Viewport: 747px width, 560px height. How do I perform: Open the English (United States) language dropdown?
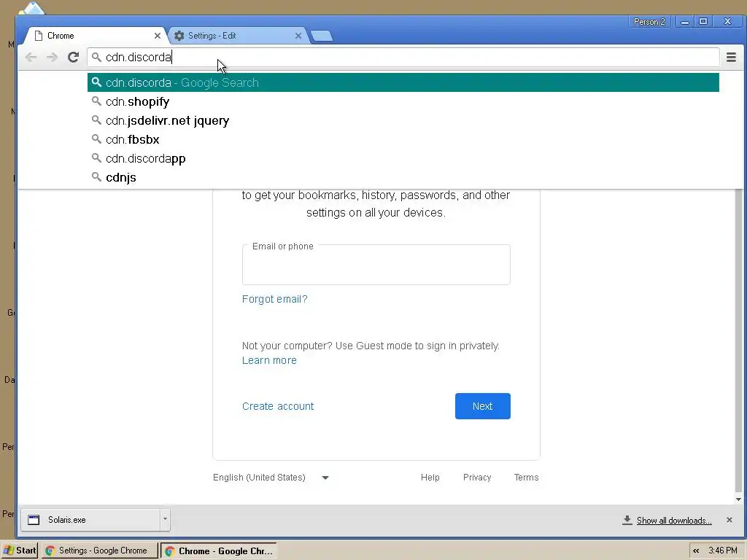click(x=271, y=478)
